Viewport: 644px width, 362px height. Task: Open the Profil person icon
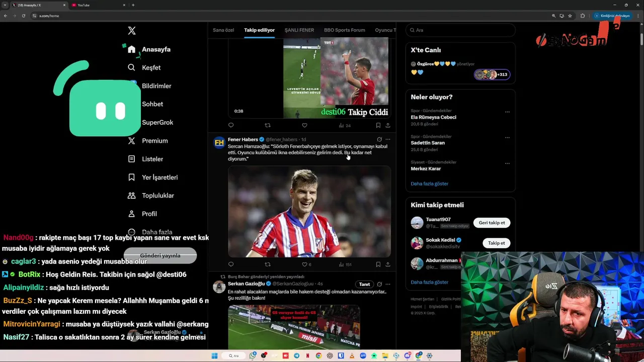[x=131, y=214]
